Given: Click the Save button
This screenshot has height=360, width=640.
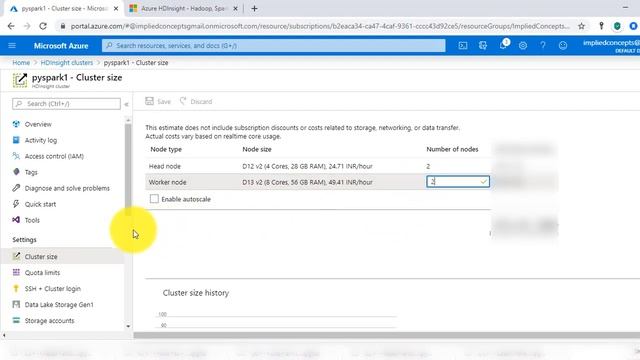Looking at the screenshot, I should 158,101.
